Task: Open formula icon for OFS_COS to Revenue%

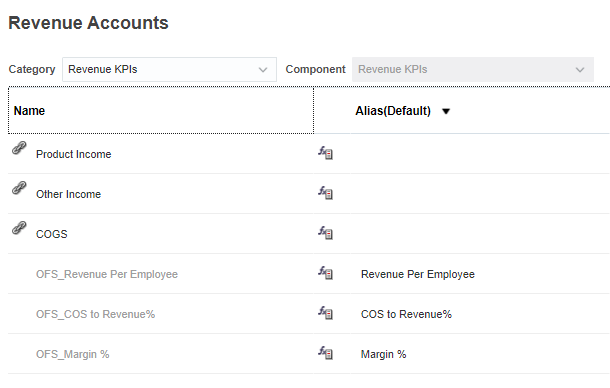Action: click(x=325, y=313)
